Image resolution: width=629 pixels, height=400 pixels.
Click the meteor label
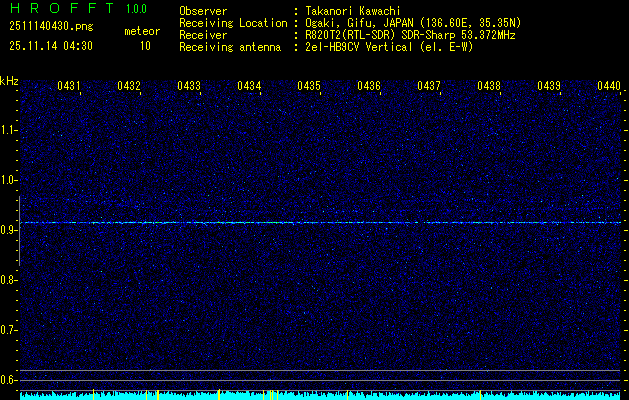point(142,31)
